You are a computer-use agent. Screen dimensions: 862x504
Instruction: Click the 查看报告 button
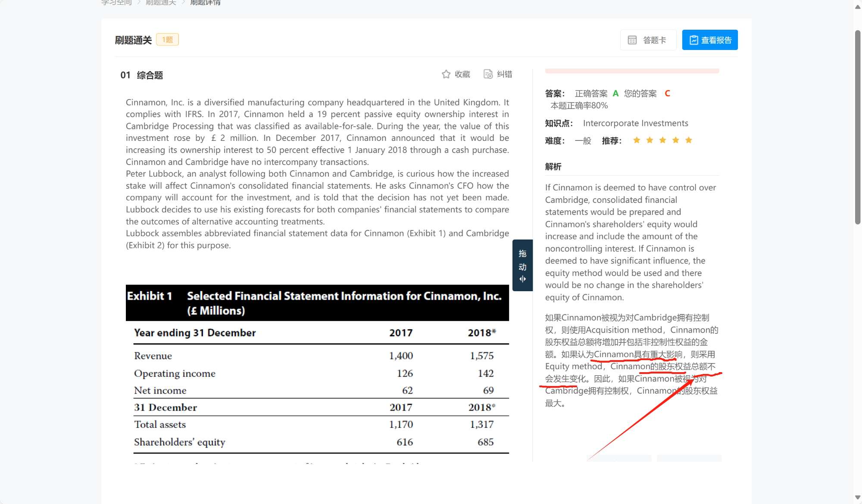(x=710, y=40)
